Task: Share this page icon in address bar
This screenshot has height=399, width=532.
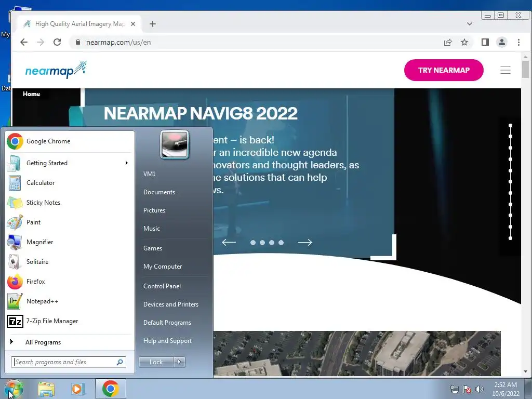Action: [x=448, y=42]
